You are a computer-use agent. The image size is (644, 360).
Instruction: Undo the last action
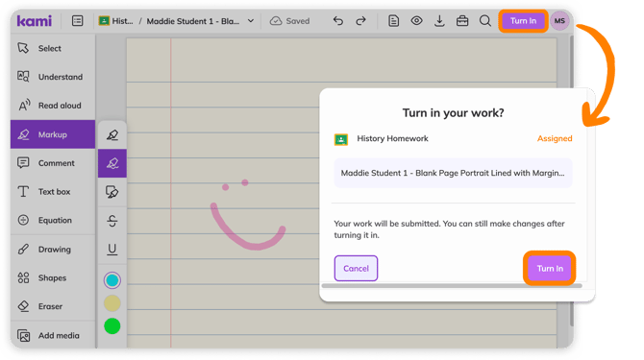pyautogui.click(x=338, y=21)
